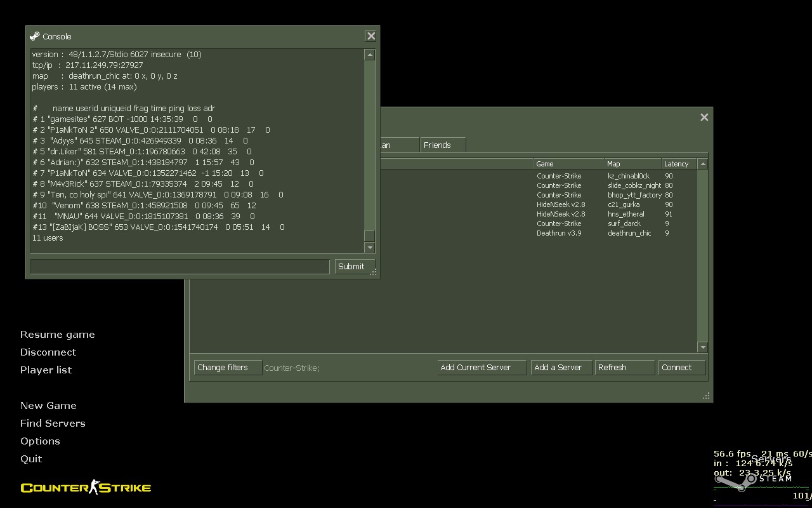
Task: Click the [ZaBIjaK] BOSS player line
Action: (159, 227)
